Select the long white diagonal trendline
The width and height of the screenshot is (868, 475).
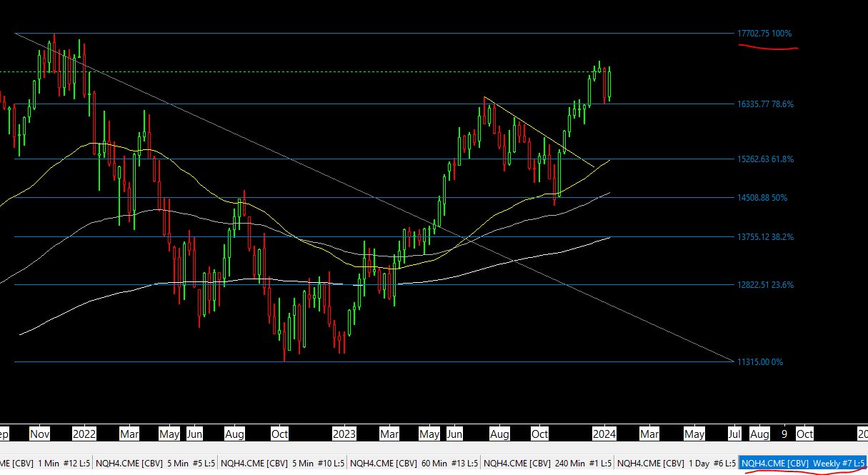(374, 197)
